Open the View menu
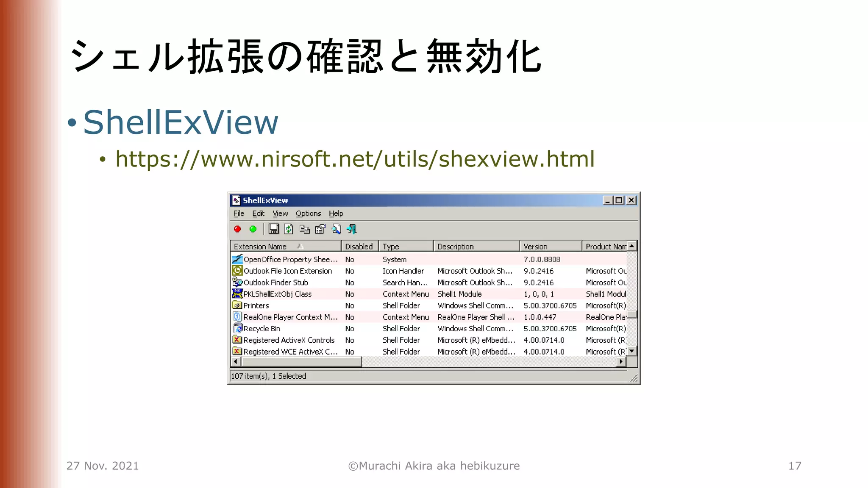The image size is (868, 488). (x=280, y=213)
